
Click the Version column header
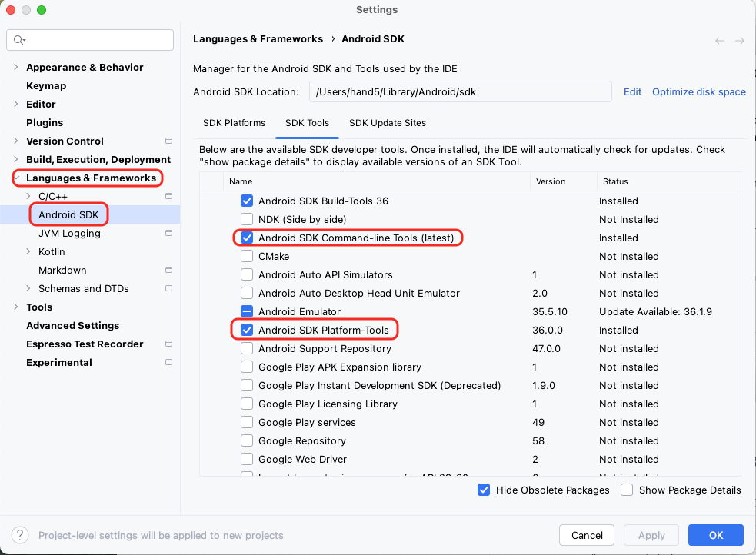(x=551, y=181)
